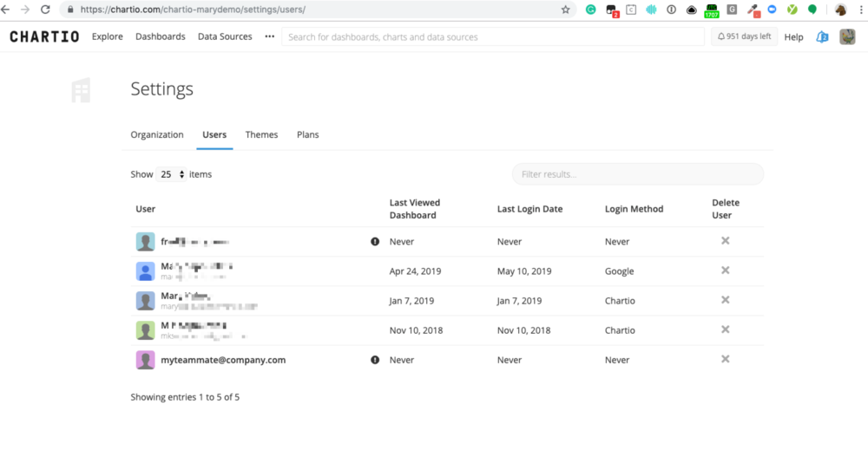
Task: Sort by Last Viewed Dashboard column
Action: click(x=415, y=209)
